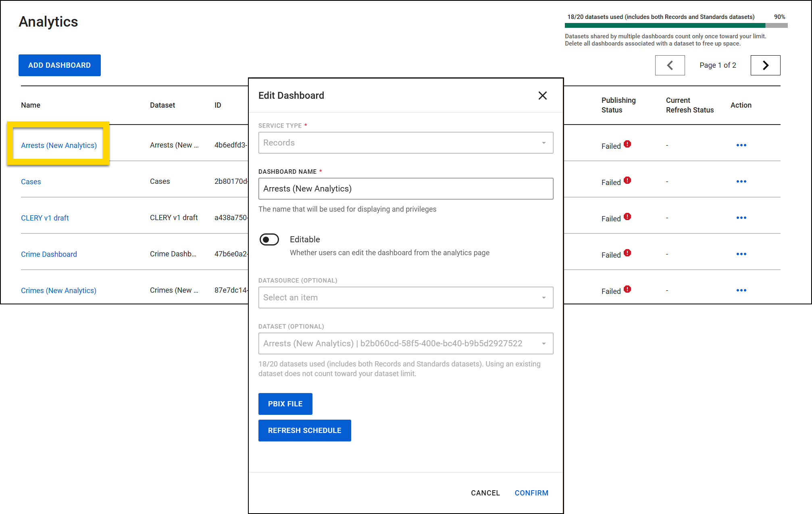
Task: Click the error badge on the Arrests row
Action: tap(628, 144)
